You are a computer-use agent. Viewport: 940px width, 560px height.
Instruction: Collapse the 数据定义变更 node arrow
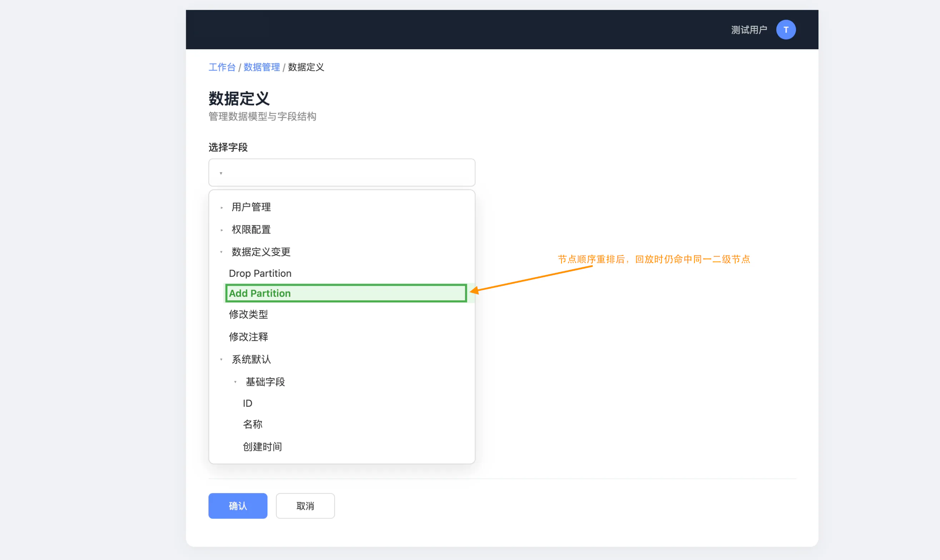click(x=221, y=252)
